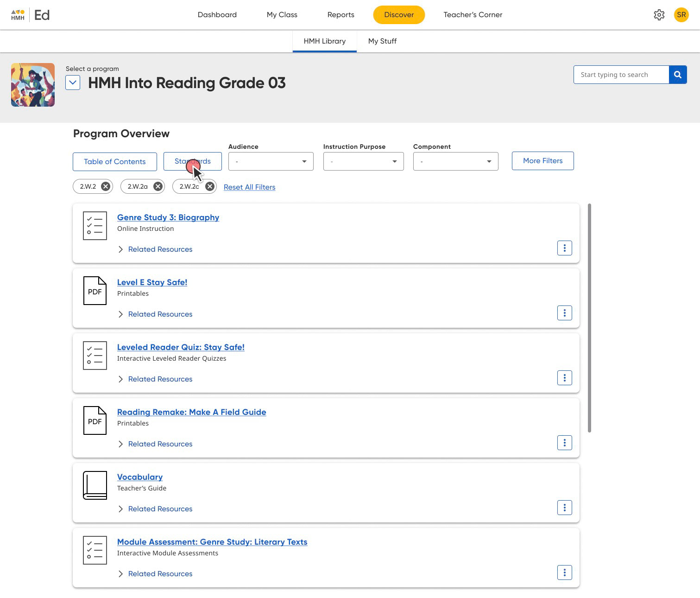Click checklist icon for Leveled Reader Quiz
Screen dimensions: 700x598
pyautogui.click(x=95, y=356)
